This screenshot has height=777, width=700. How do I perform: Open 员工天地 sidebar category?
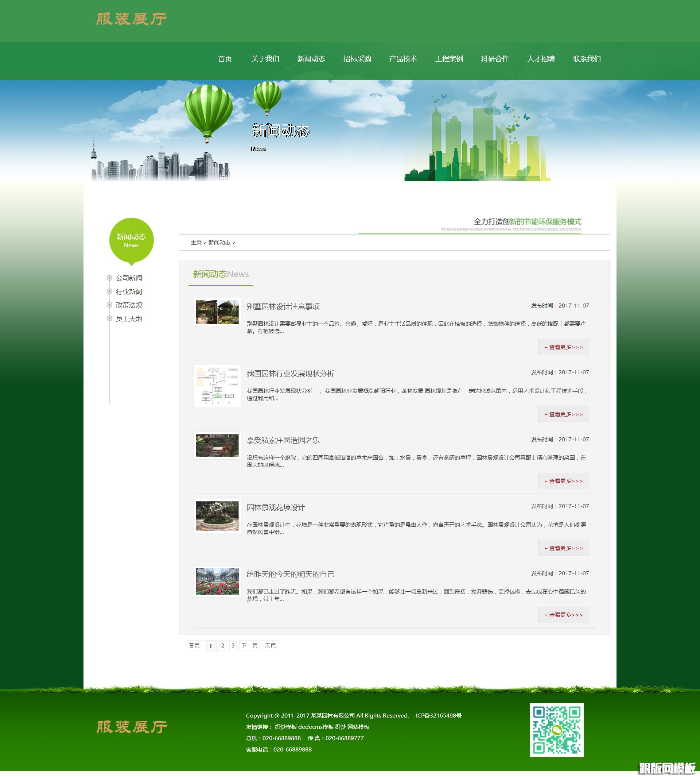click(129, 318)
